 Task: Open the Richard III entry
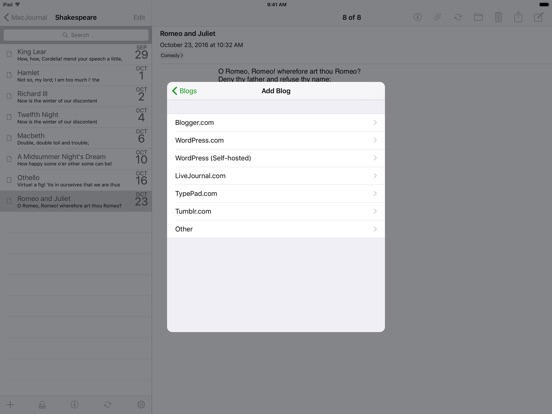pyautogui.click(x=76, y=96)
